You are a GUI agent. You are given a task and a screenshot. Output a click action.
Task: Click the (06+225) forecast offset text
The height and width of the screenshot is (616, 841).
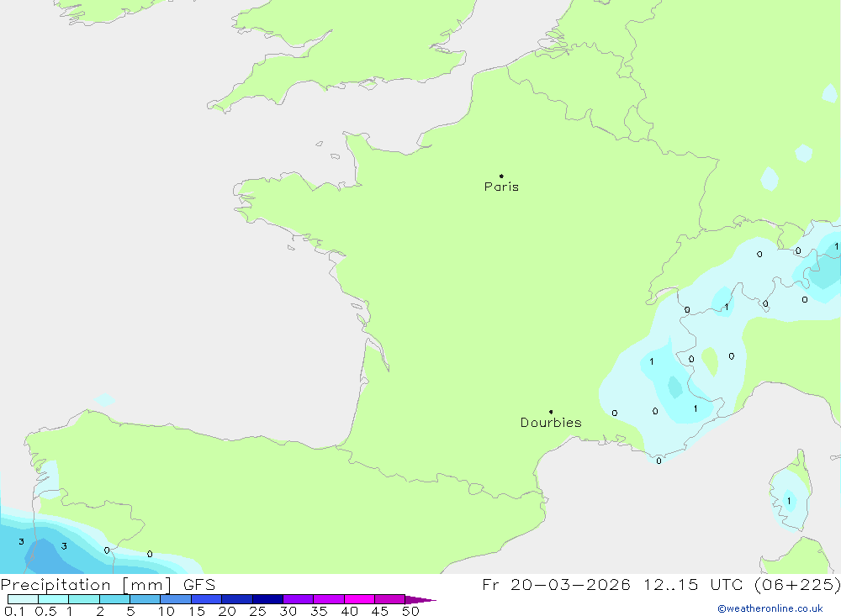[797, 584]
